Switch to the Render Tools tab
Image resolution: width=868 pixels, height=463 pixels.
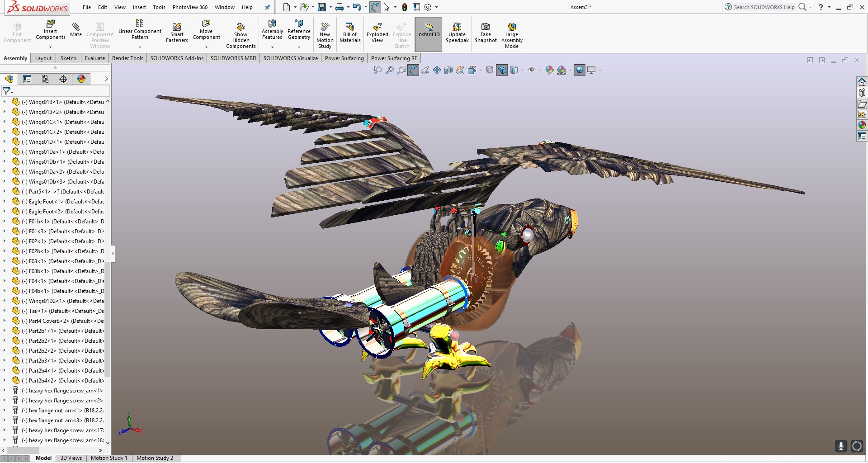(127, 58)
